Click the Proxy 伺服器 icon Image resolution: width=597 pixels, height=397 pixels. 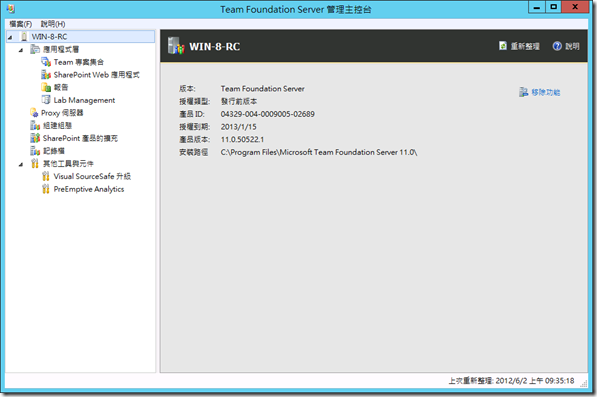pos(34,113)
